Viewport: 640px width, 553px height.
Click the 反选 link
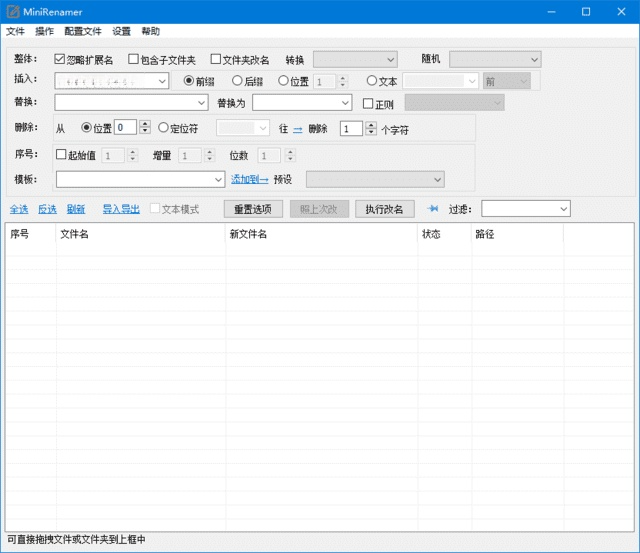pyautogui.click(x=47, y=209)
